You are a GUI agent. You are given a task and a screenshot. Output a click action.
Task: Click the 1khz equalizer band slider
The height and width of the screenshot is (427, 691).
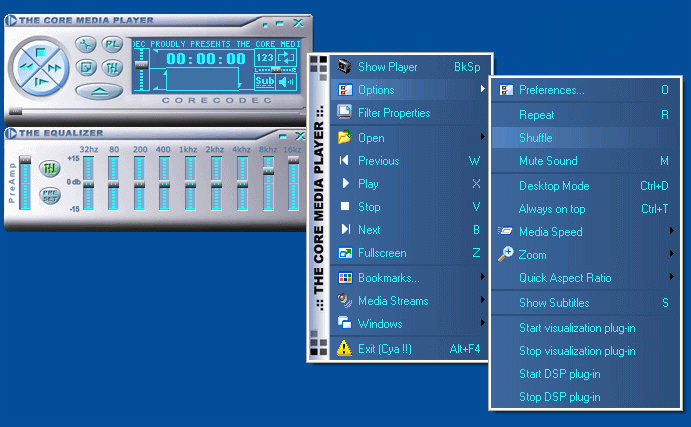(190, 183)
